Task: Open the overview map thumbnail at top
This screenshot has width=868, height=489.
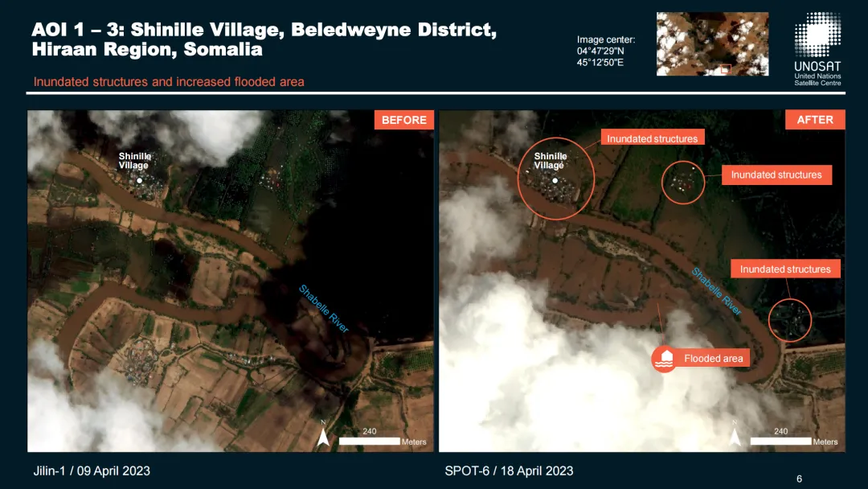Action: [x=712, y=43]
